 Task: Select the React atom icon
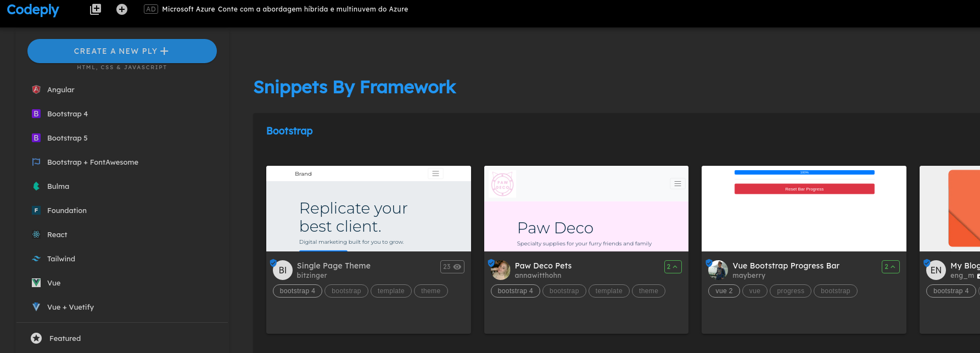[36, 234]
